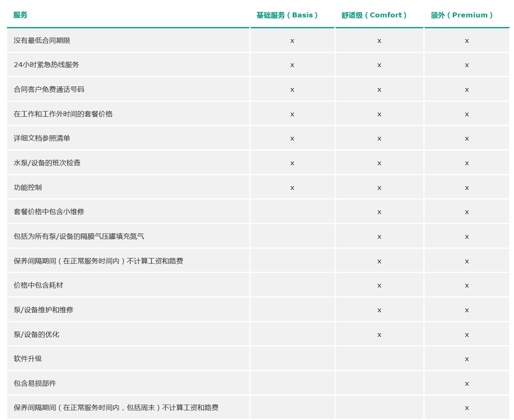Select the row label 详细文档参照清单
The width and height of the screenshot is (514, 420).
pyautogui.click(x=42, y=139)
